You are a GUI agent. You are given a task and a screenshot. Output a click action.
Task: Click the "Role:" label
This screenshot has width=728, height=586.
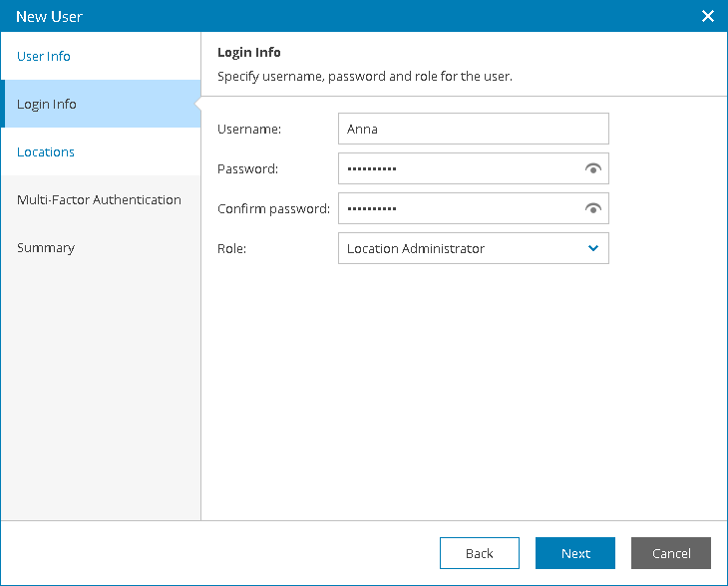231,249
